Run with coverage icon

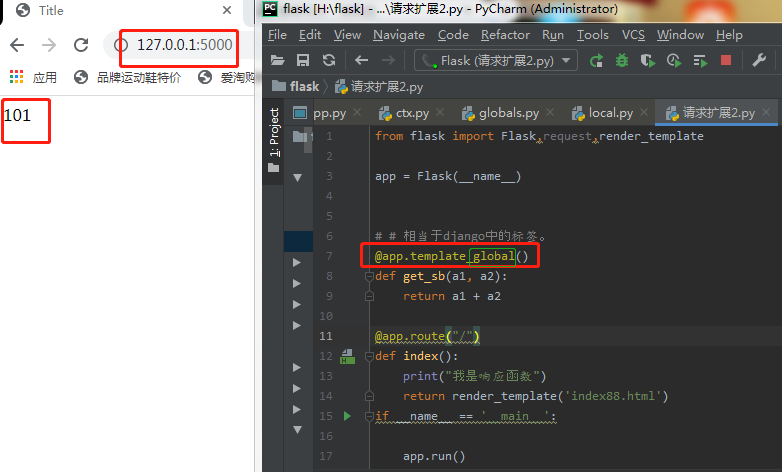point(648,61)
